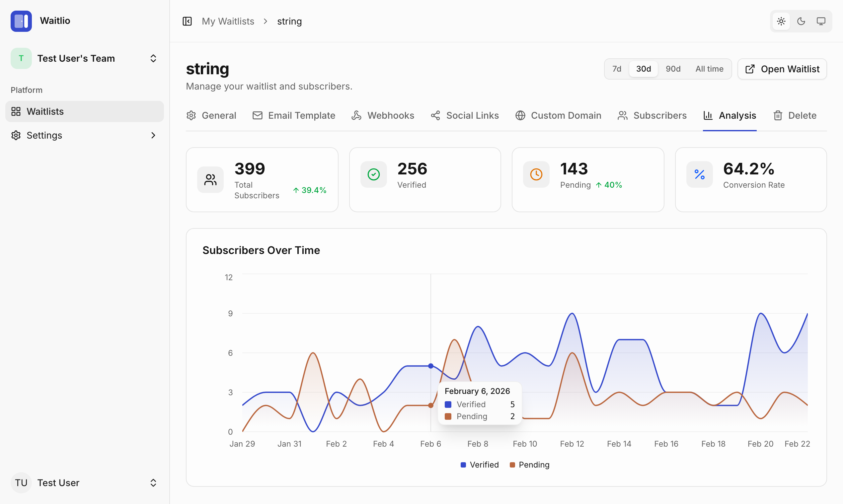Click the Waitlio logo icon
843x504 pixels.
pyautogui.click(x=21, y=21)
